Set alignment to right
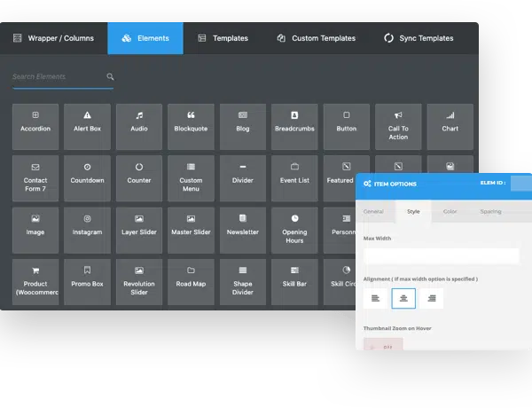 point(432,298)
